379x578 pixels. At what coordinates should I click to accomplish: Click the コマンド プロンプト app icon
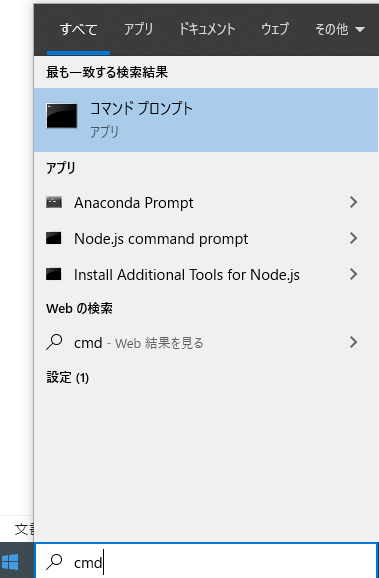coord(62,116)
